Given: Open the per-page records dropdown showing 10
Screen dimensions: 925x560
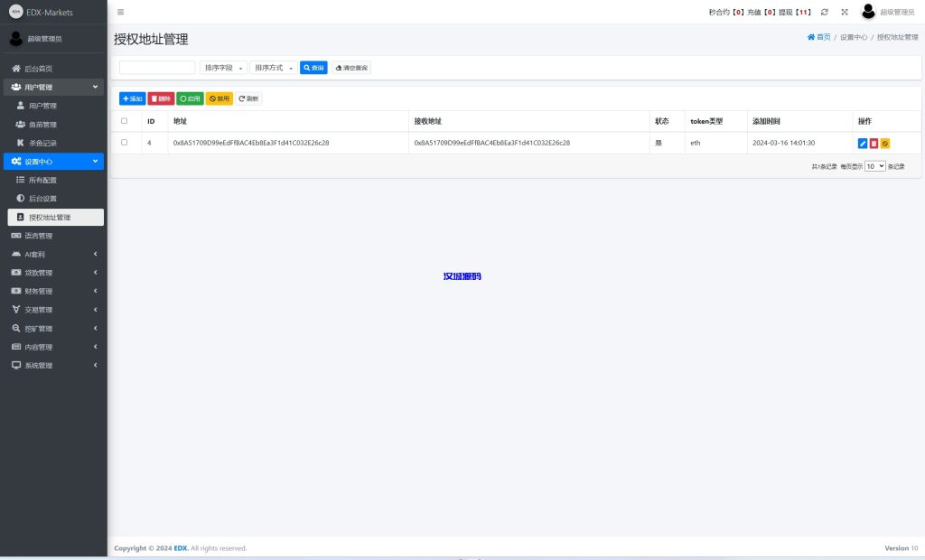Looking at the screenshot, I should (x=874, y=166).
